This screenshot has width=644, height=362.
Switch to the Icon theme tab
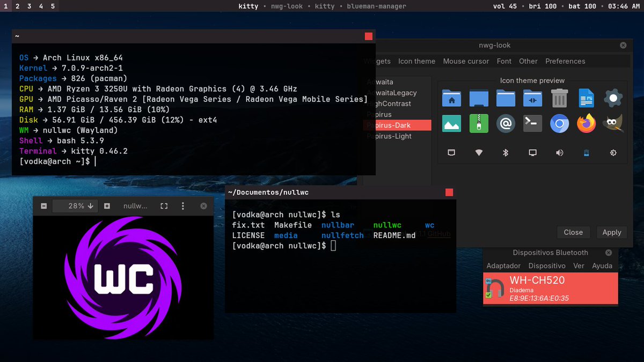click(x=416, y=61)
